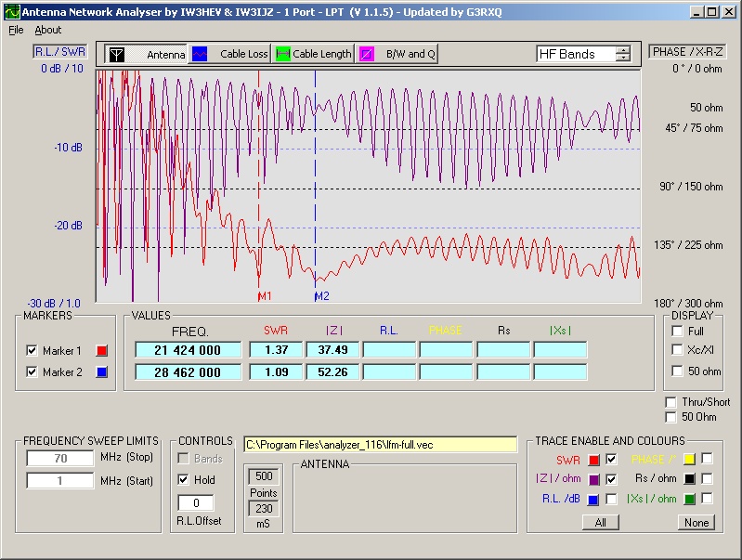742x560 pixels.
Task: Toggle the Hold checkbox
Action: [x=184, y=480]
